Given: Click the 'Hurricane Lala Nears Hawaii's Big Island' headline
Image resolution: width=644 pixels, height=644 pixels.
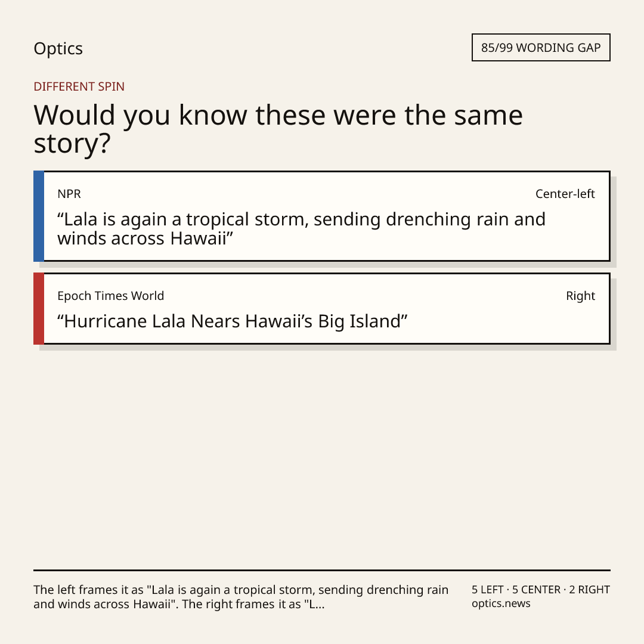Looking at the screenshot, I should click(x=233, y=321).
